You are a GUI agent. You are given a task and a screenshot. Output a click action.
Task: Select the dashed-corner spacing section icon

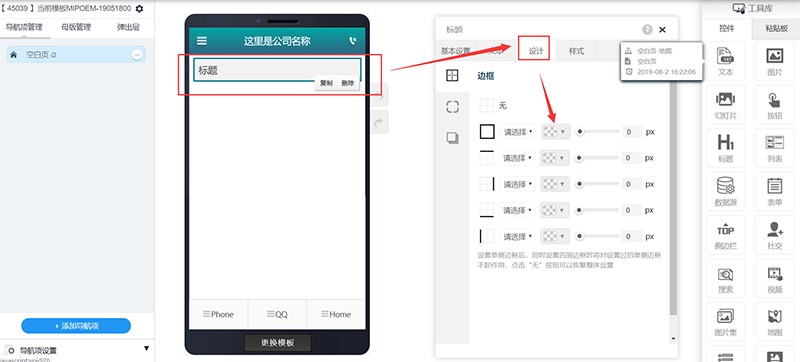pos(452,107)
